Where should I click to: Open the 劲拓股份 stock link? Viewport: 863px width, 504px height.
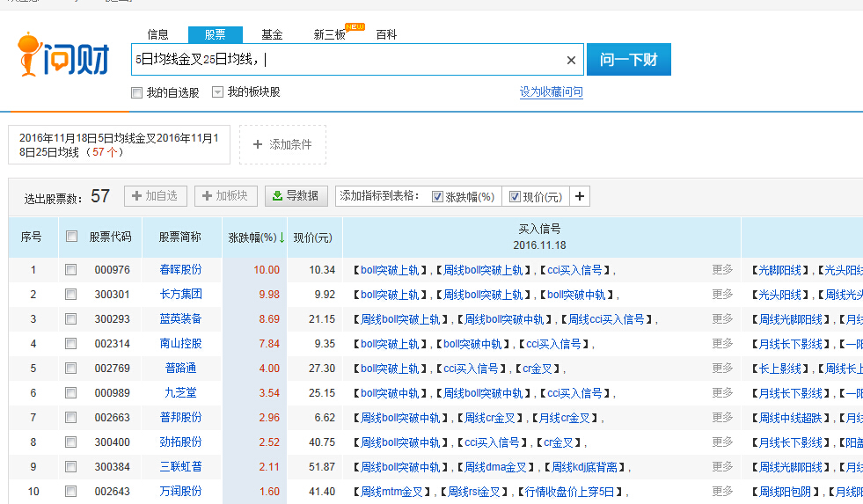coord(180,442)
